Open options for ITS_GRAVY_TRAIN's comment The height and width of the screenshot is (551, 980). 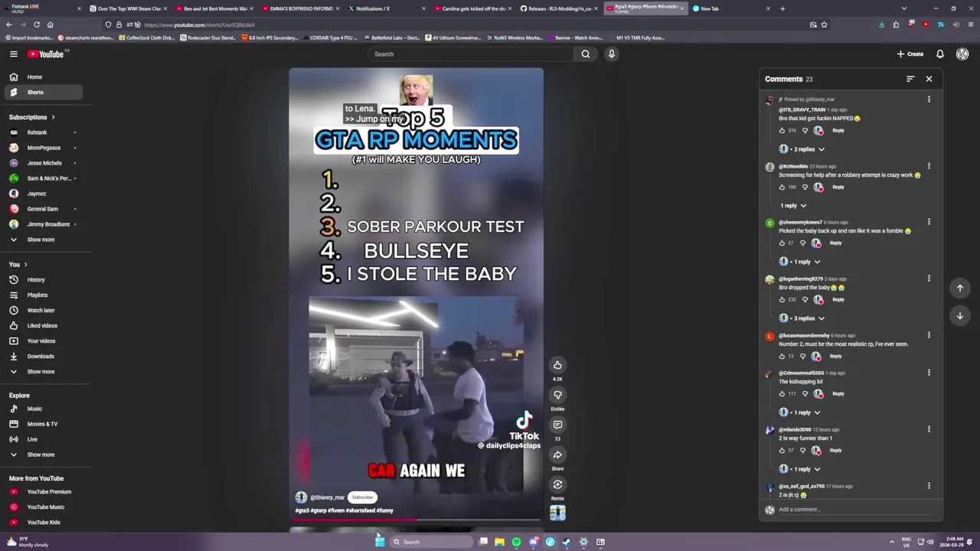[x=929, y=99]
